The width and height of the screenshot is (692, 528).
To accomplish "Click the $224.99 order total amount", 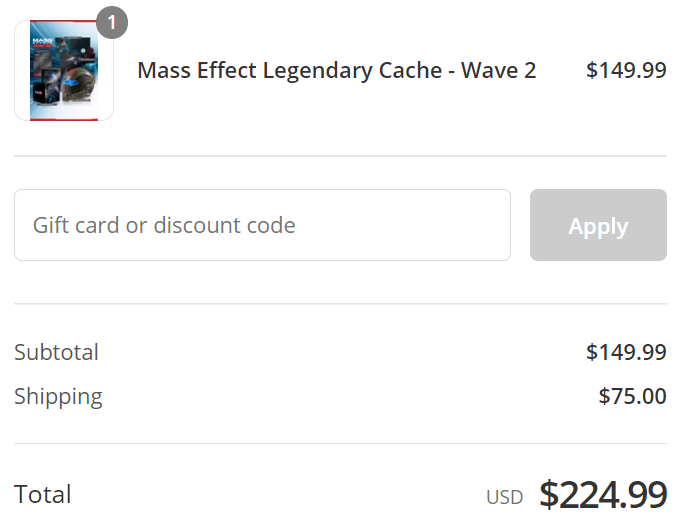I will coord(603,494).
